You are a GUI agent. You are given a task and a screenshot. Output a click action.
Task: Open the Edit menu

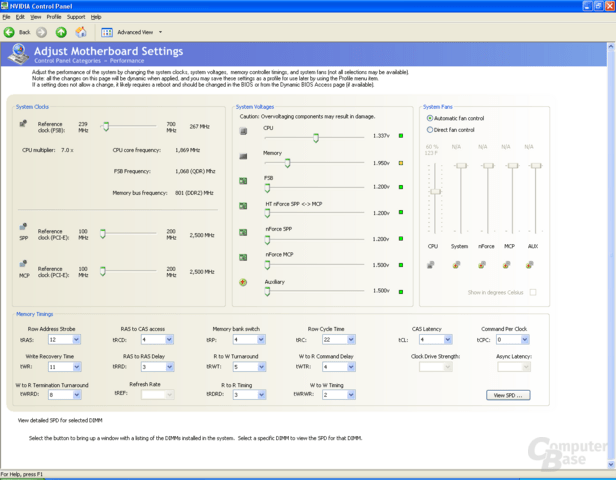pos(20,17)
